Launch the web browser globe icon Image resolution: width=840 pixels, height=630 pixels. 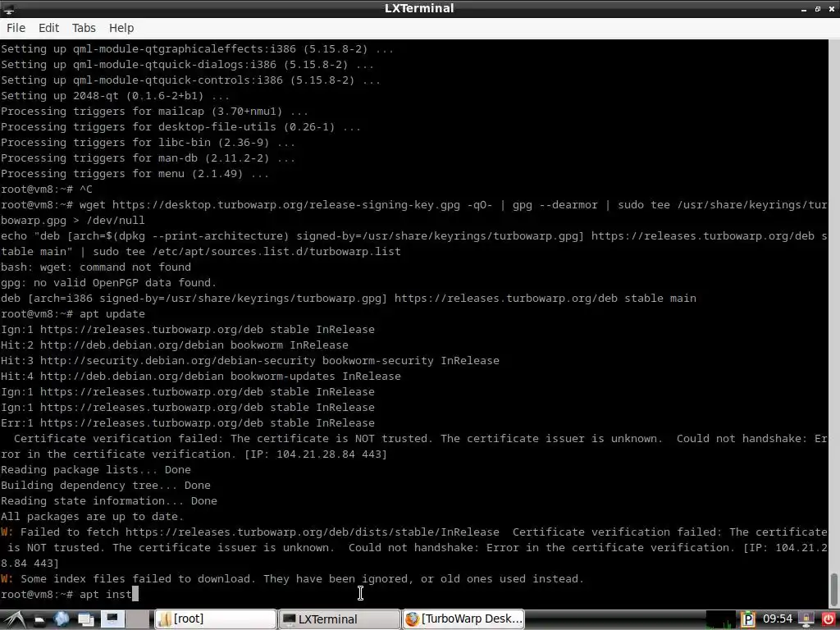point(62,619)
